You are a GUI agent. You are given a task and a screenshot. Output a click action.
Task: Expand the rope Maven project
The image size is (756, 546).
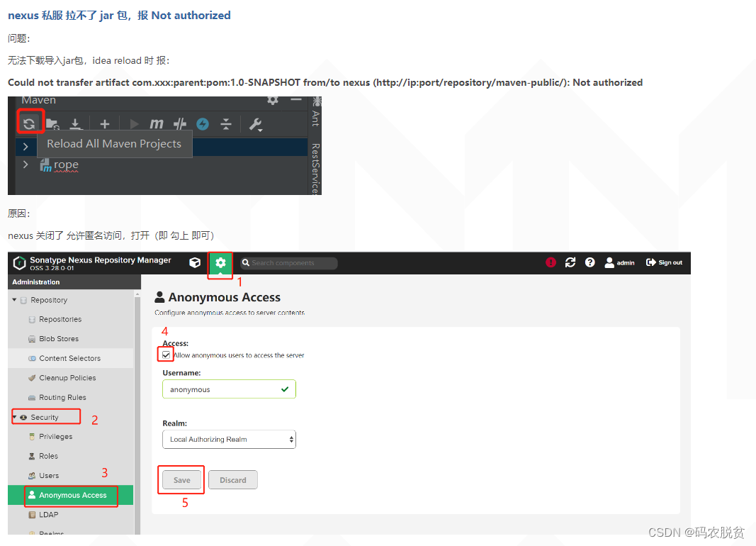click(26, 165)
